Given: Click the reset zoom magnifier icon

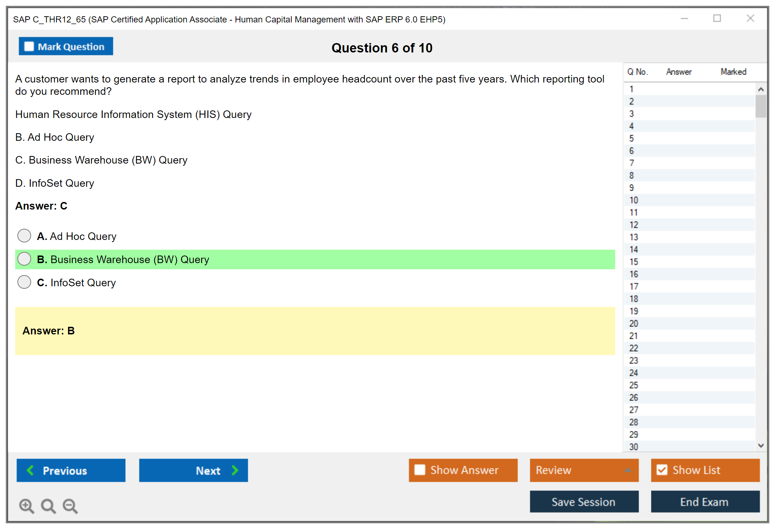Looking at the screenshot, I should coord(48,506).
